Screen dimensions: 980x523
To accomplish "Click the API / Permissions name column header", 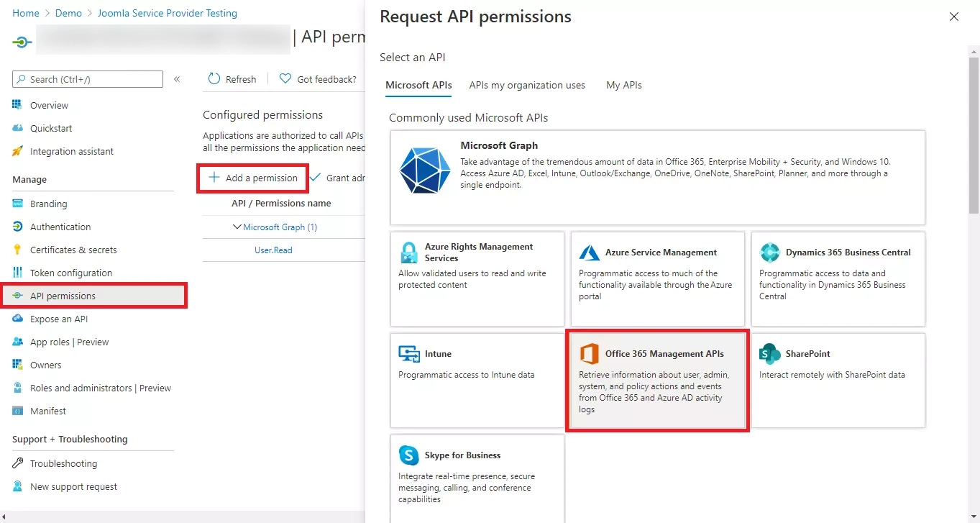I will click(281, 204).
